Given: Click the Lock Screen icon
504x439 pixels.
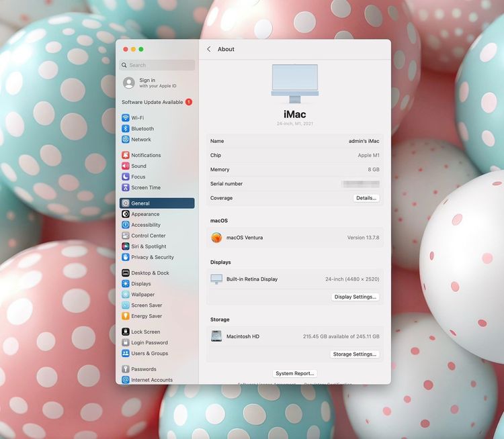Looking at the screenshot, I should tap(126, 332).
